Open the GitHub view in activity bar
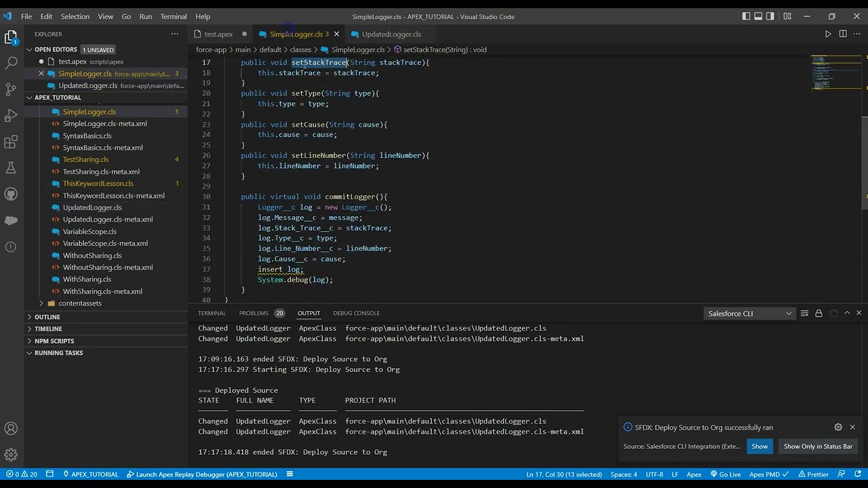 tap(11, 195)
